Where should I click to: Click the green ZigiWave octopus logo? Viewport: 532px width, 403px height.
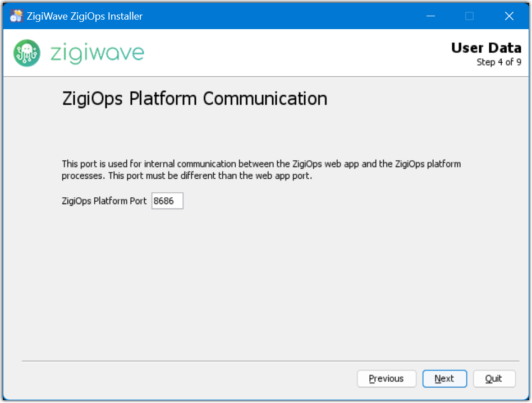pos(26,53)
